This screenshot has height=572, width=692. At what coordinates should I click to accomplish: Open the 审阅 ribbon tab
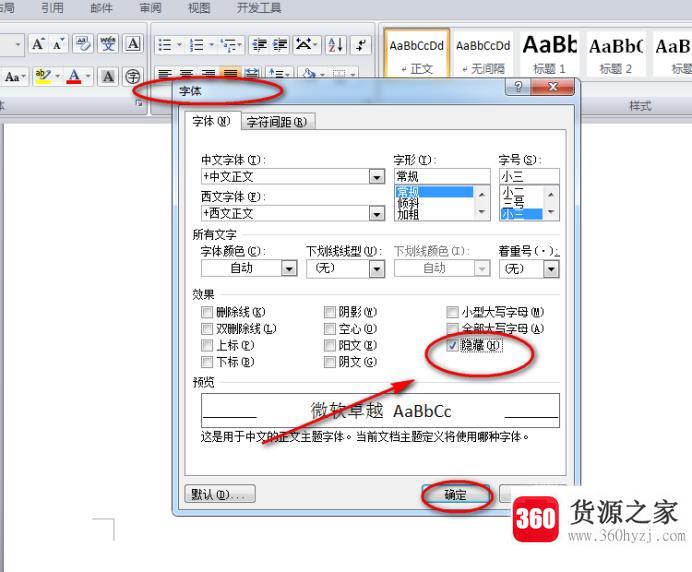(x=150, y=8)
